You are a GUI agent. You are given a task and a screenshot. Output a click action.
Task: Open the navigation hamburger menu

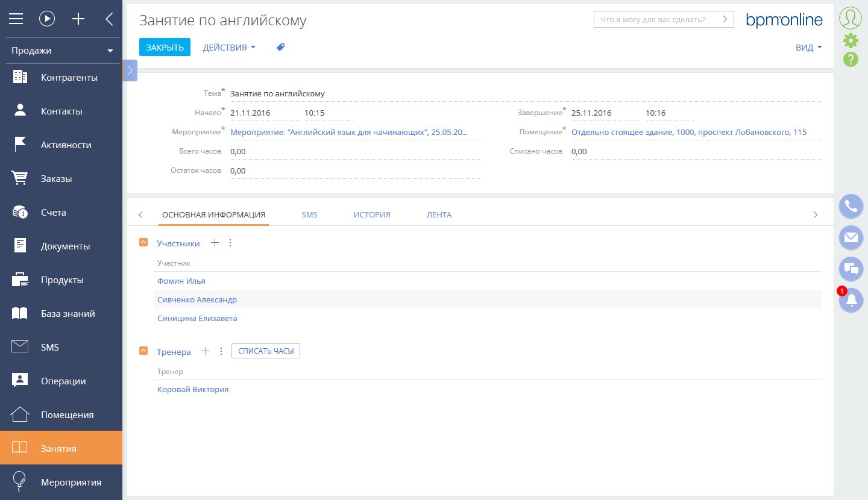[x=16, y=19]
